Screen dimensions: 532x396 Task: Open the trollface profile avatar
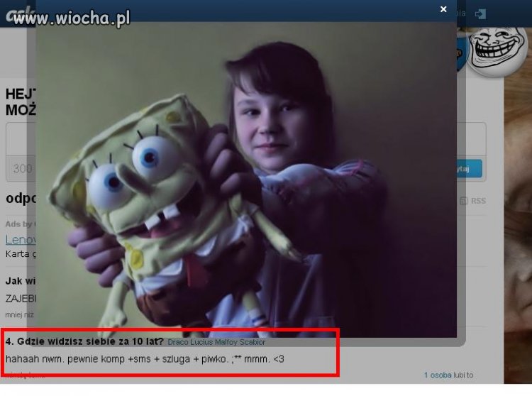[x=497, y=50]
